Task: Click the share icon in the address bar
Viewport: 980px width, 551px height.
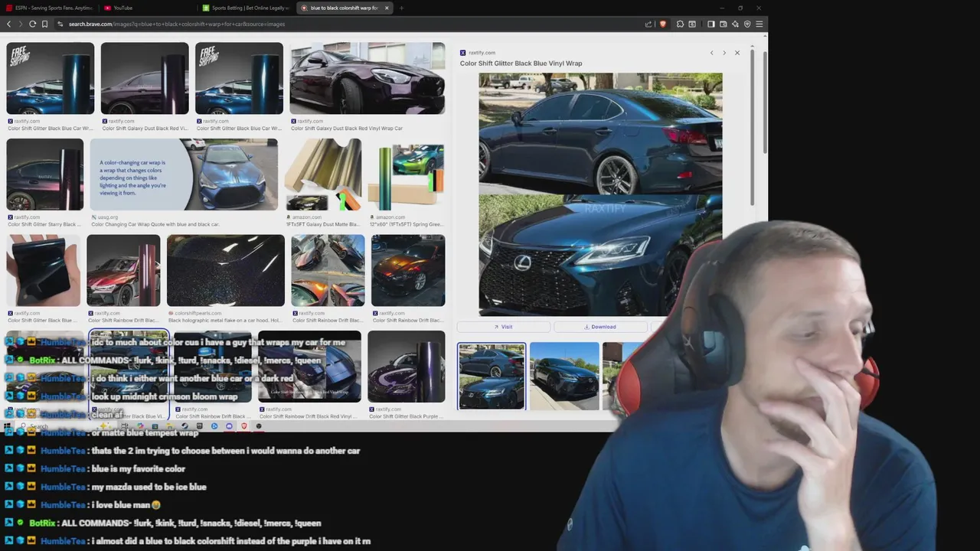Action: click(649, 24)
